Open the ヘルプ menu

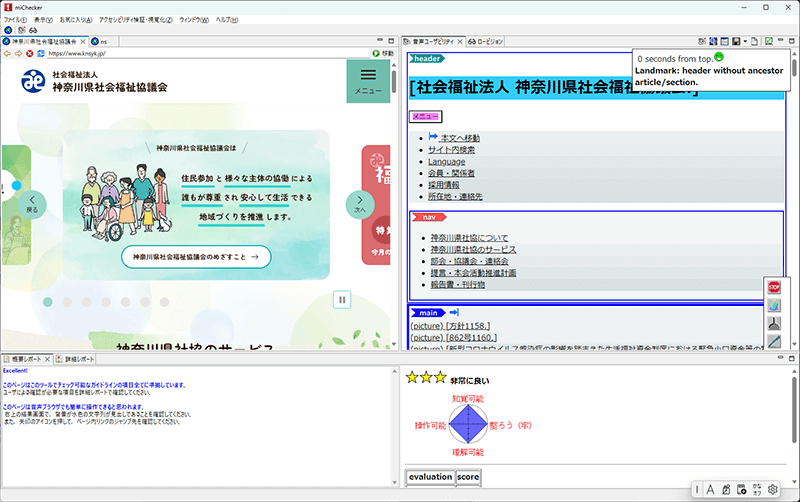click(x=227, y=20)
